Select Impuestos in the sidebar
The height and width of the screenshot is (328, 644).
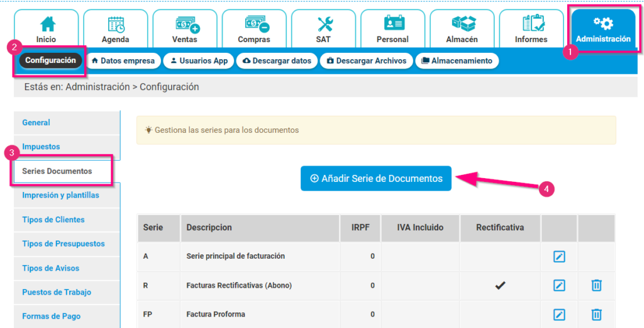pos(67,147)
